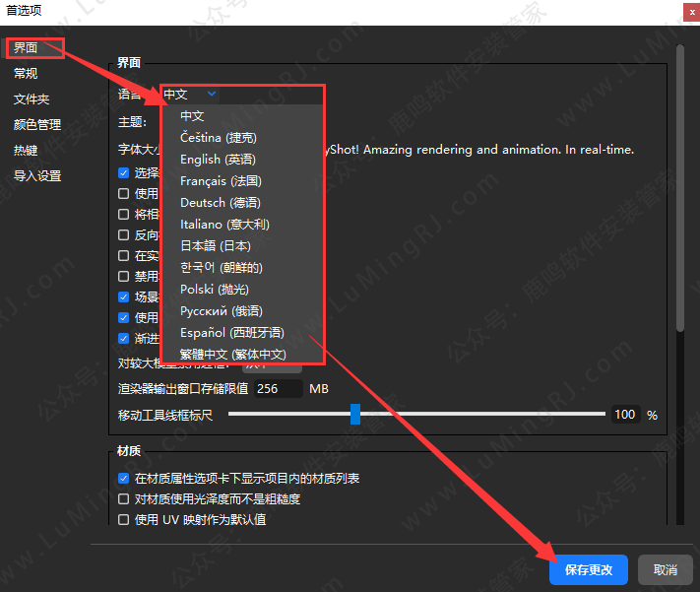Click the 保存更改 button
The height and width of the screenshot is (592, 700).
click(x=588, y=570)
